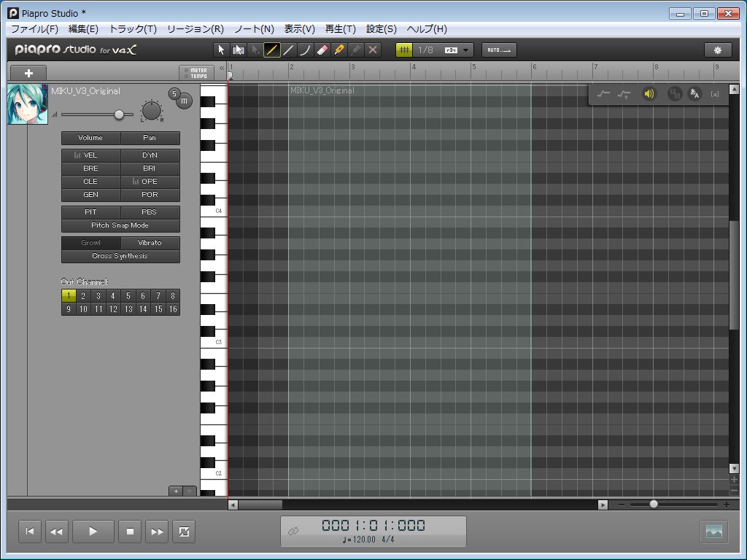Add a new track with plus button
The width and height of the screenshot is (747, 560).
28,73
